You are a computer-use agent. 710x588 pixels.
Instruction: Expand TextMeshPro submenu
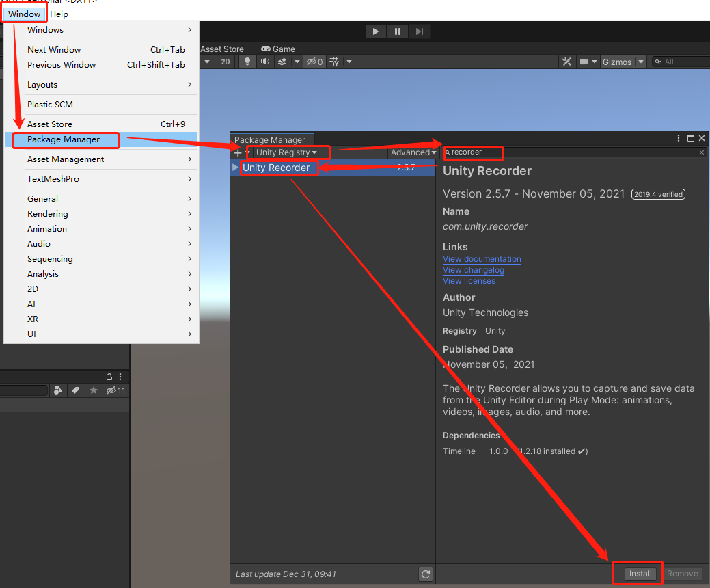(x=101, y=179)
